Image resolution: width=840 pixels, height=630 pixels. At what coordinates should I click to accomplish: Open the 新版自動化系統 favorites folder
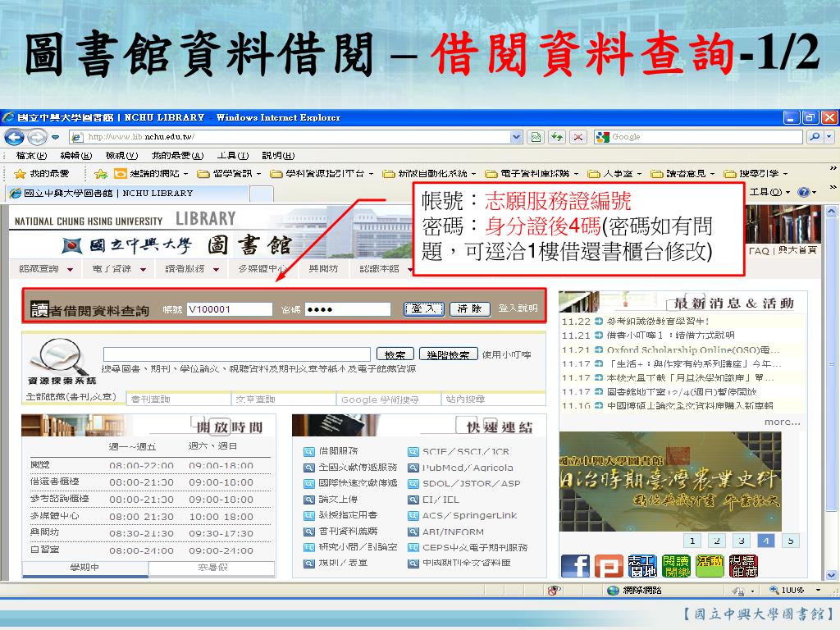tap(429, 174)
